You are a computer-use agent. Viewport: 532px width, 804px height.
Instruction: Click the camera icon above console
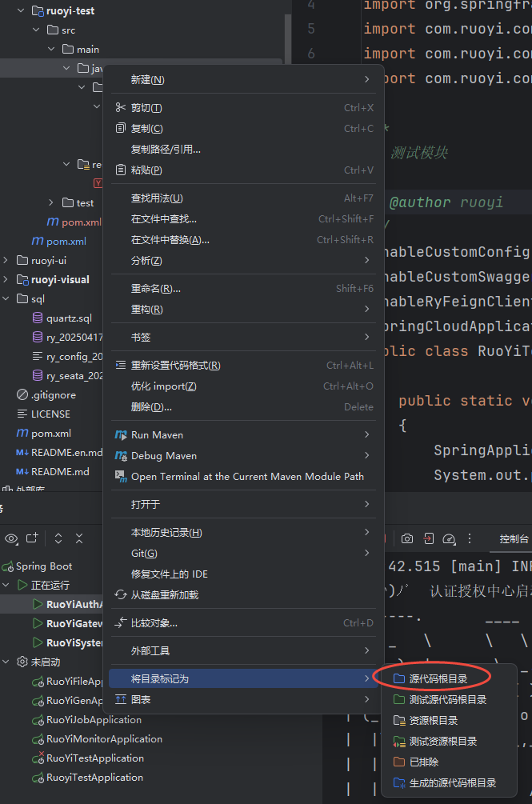coord(407,538)
